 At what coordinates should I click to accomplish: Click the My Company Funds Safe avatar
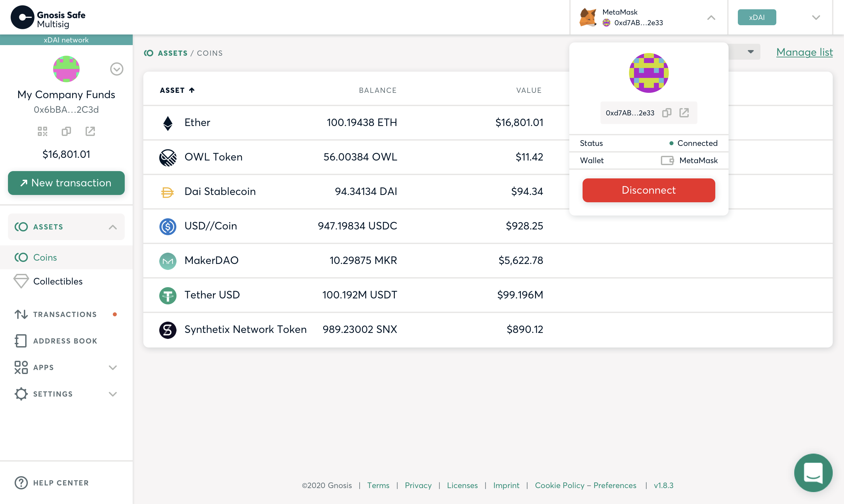tap(66, 69)
